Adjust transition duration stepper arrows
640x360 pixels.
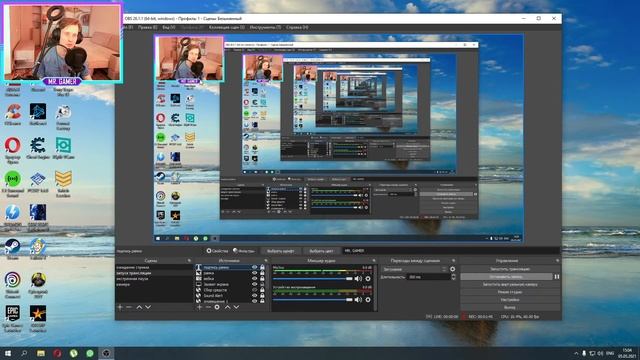click(453, 277)
